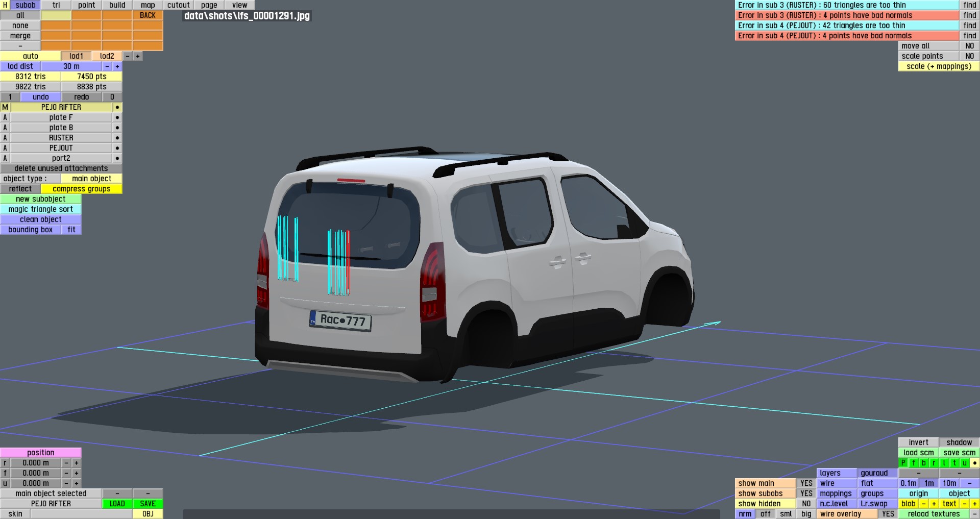Click magic triangle sort
The width and height of the screenshot is (980, 519).
coord(41,209)
